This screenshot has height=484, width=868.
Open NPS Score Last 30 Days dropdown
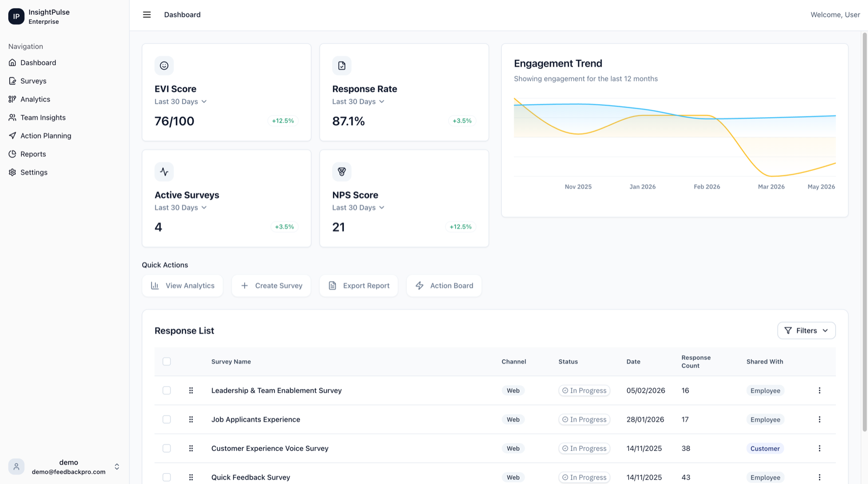[359, 208]
